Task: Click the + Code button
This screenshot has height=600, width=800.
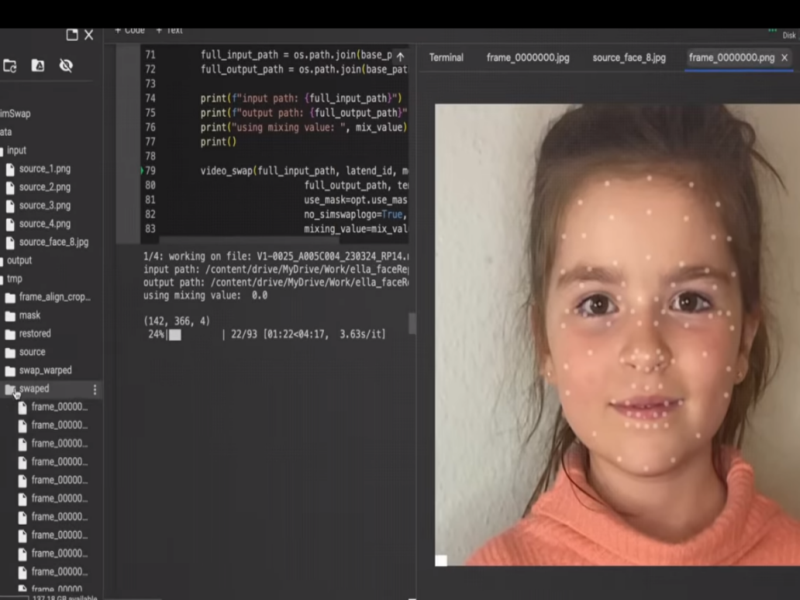Action: click(130, 30)
